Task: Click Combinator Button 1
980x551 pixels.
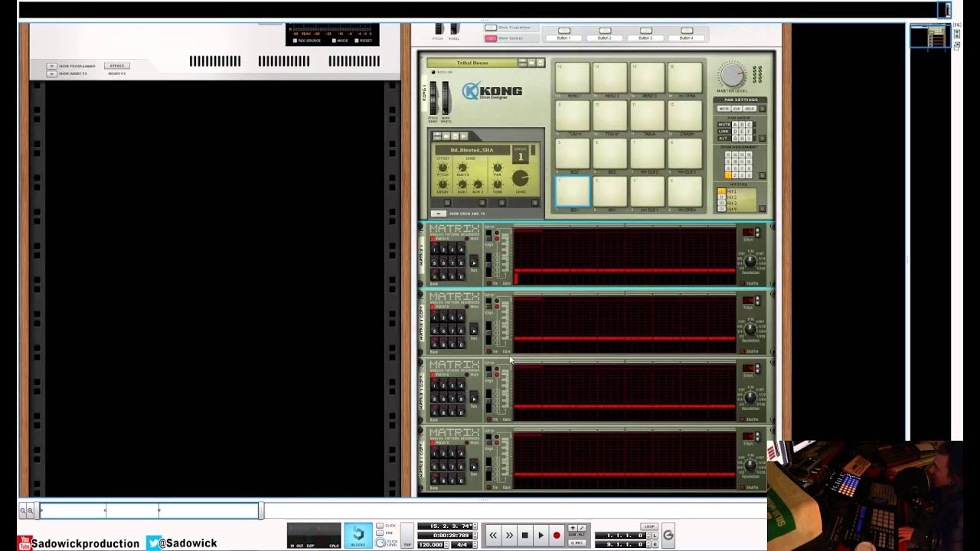Action: pos(563,31)
